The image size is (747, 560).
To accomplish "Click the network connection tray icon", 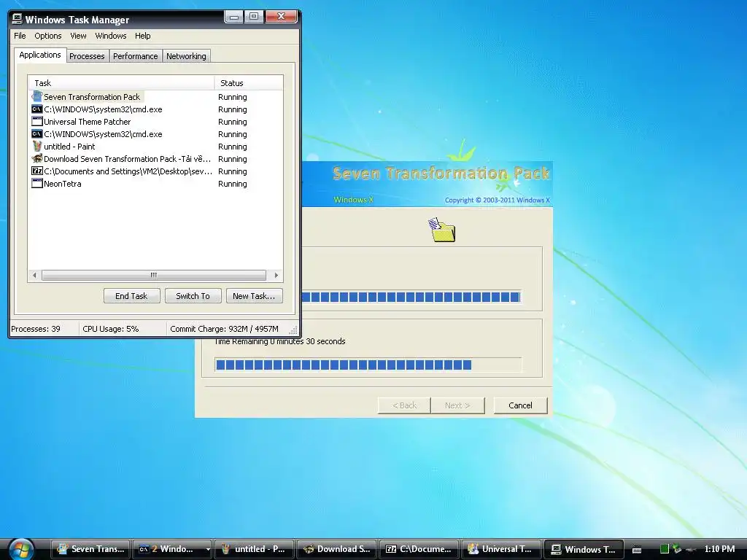I will (678, 549).
